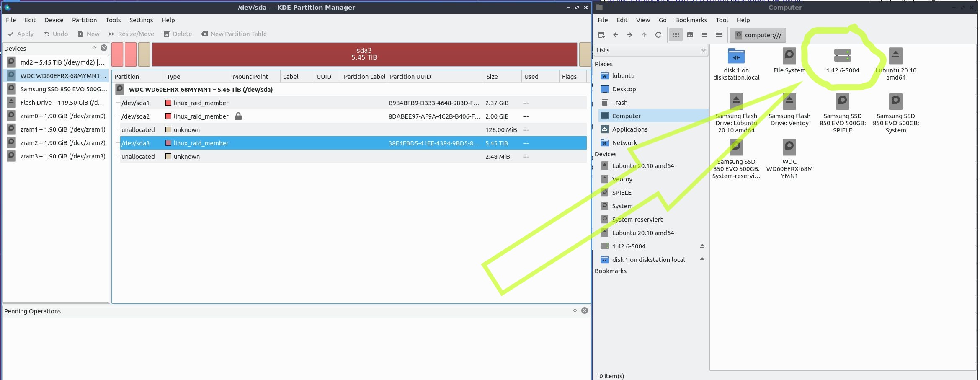Click Apply in Partition Manager toolbar
980x380 pixels.
(x=21, y=34)
